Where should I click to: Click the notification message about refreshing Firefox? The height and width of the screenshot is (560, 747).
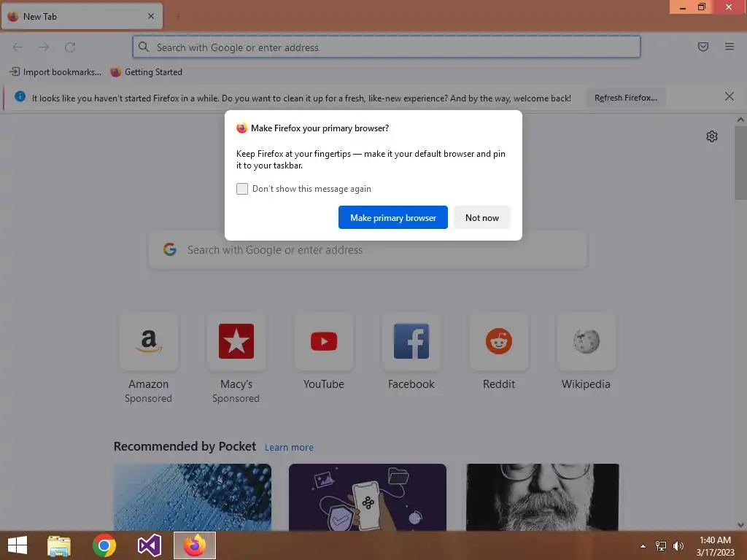(301, 98)
